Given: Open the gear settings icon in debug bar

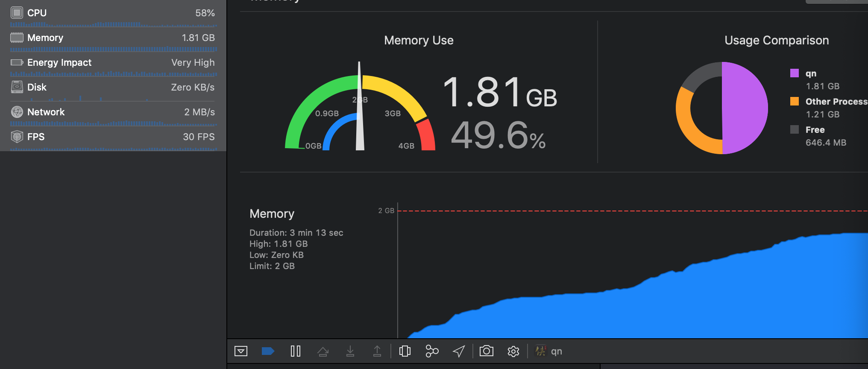Looking at the screenshot, I should (513, 351).
